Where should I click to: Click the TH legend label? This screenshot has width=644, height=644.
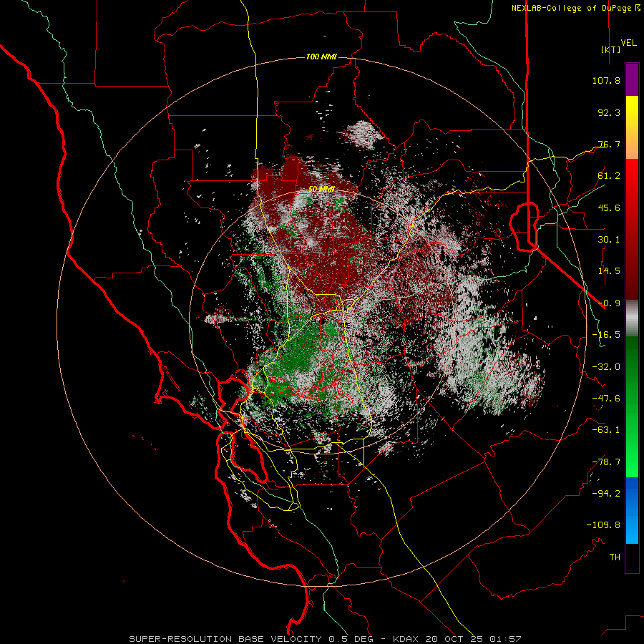(x=615, y=557)
